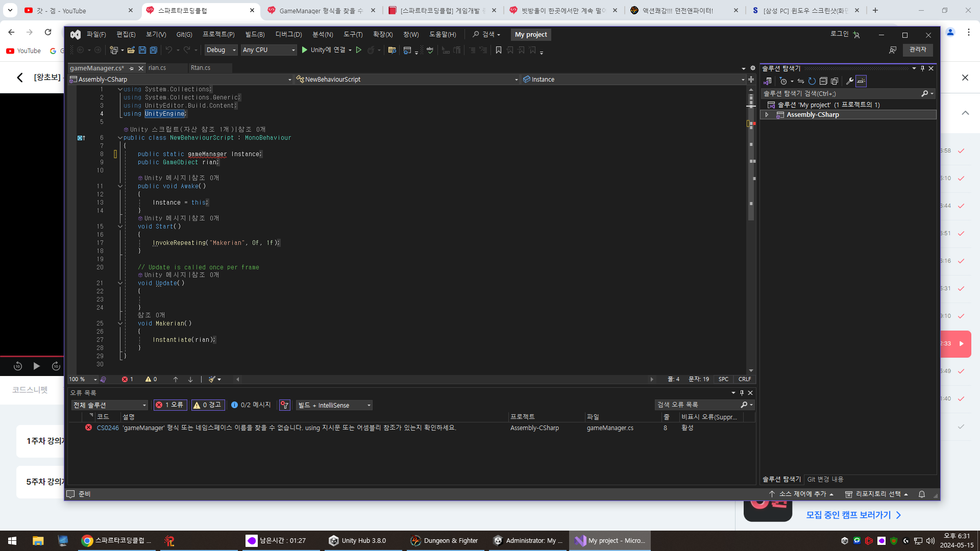
Task: Click Switch Views icon in Solution Explorer
Action: 767,81
